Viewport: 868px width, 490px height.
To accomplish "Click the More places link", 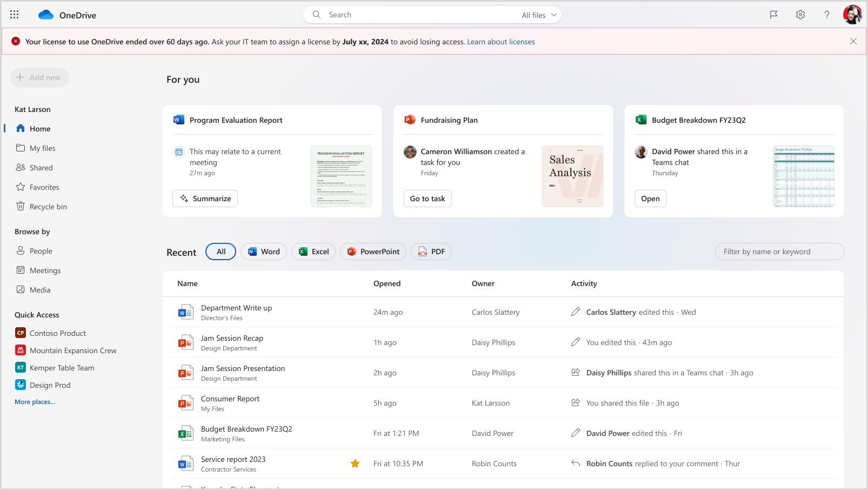I will point(35,402).
